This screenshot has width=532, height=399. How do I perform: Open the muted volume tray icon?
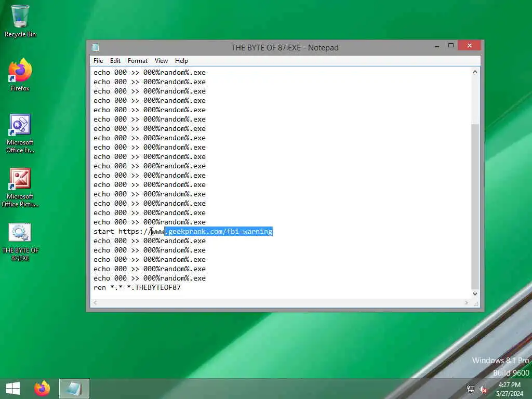click(x=483, y=389)
